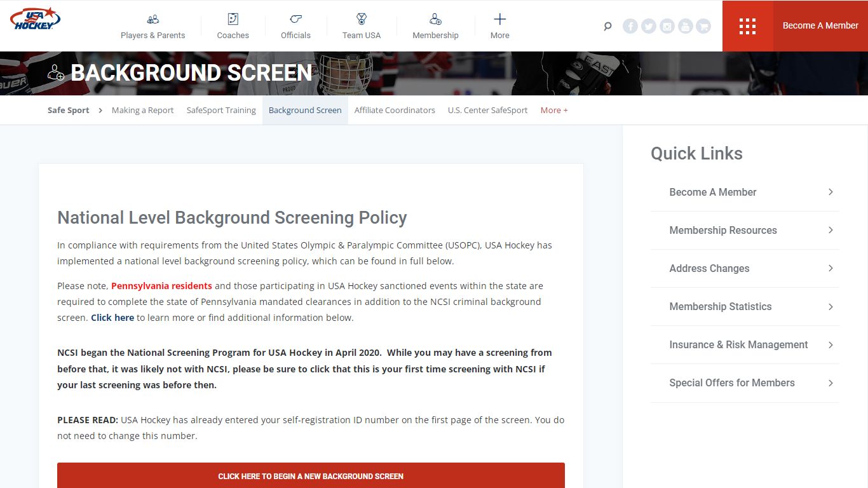The height and width of the screenshot is (488, 868).
Task: Select the Officials menu label
Action: 295,36
